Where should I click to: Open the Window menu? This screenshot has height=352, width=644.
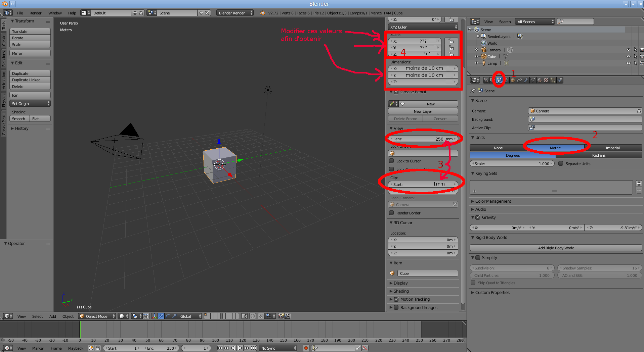click(55, 13)
